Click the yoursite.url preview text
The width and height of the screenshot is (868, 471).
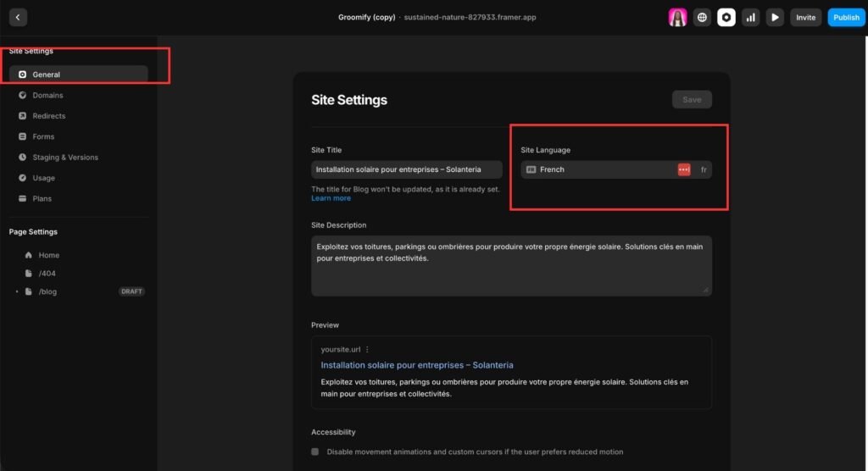341,349
